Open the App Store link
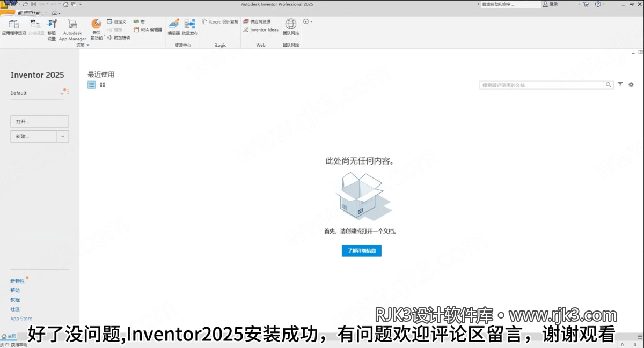 tap(21, 319)
